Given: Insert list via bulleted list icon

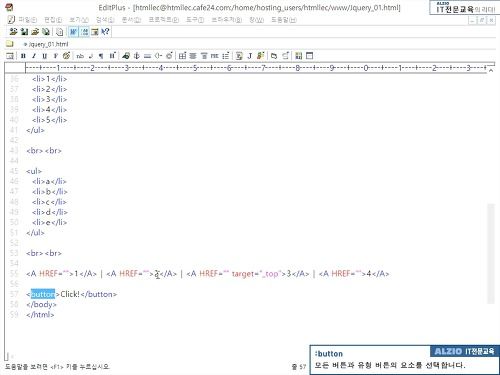Looking at the screenshot, I should click(226, 56).
